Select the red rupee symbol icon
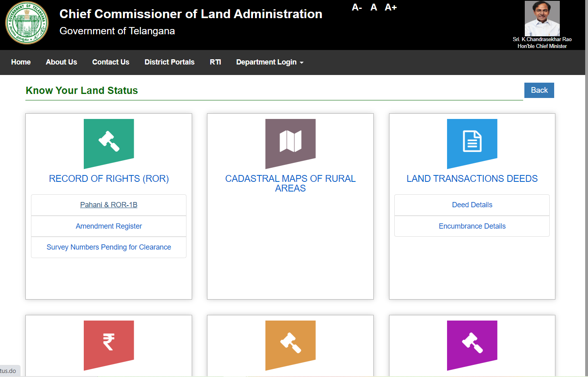The image size is (588, 377). 109,343
